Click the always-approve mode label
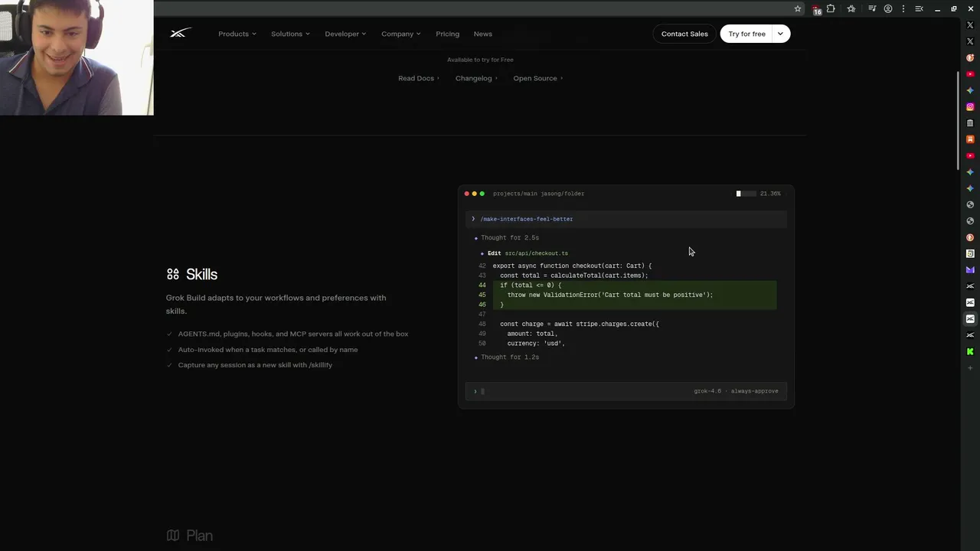The height and width of the screenshot is (551, 980). click(x=754, y=391)
